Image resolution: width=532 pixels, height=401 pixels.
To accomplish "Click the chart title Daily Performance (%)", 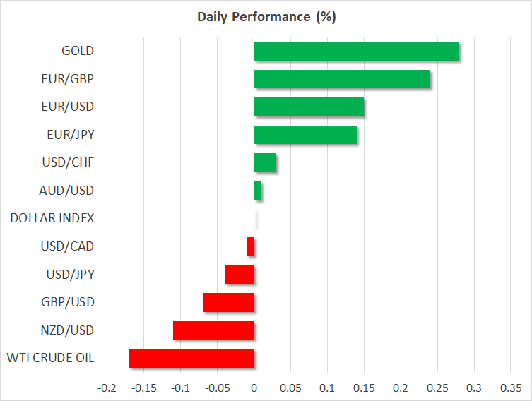I will pos(266,17).
